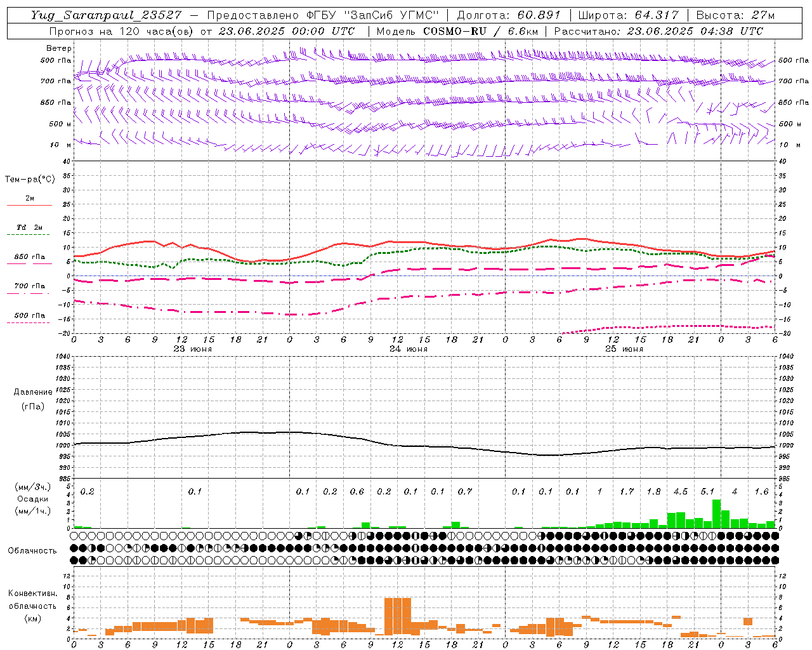Click the pink dotted sample under 500 гПа legend
Screen dimensions: 812x650
pos(29,322)
